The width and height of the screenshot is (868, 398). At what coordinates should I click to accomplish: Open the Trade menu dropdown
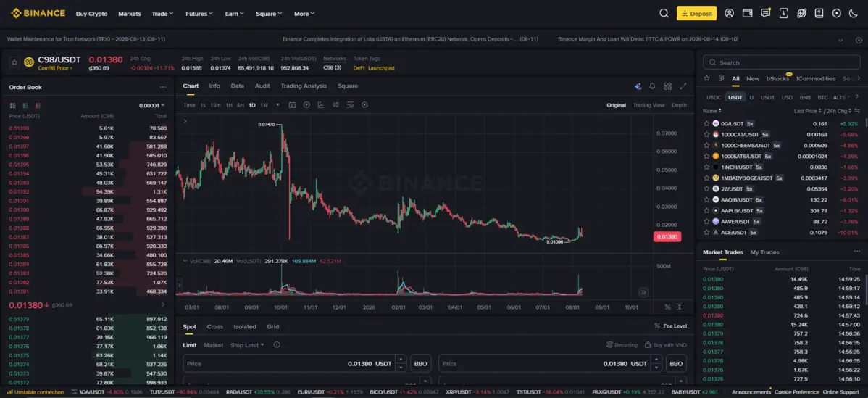(x=162, y=14)
